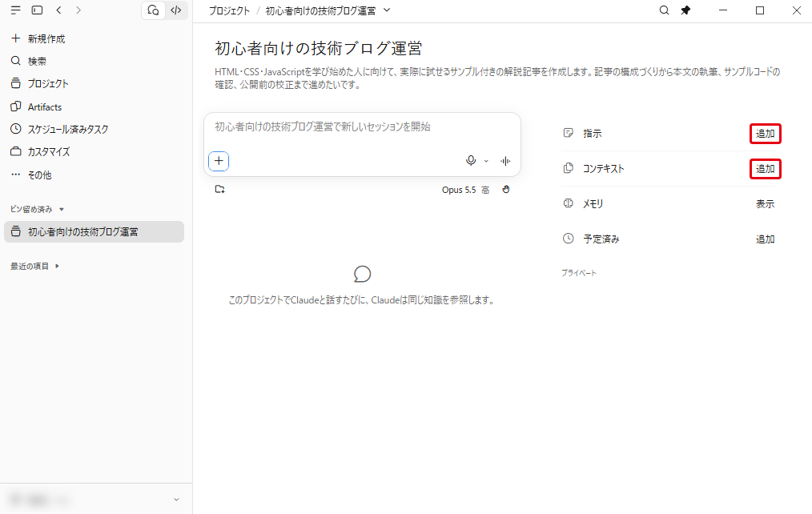The image size is (812, 514).
Task: Select pinned project 初心者向けの技術ブログ運営
Action: (x=94, y=232)
